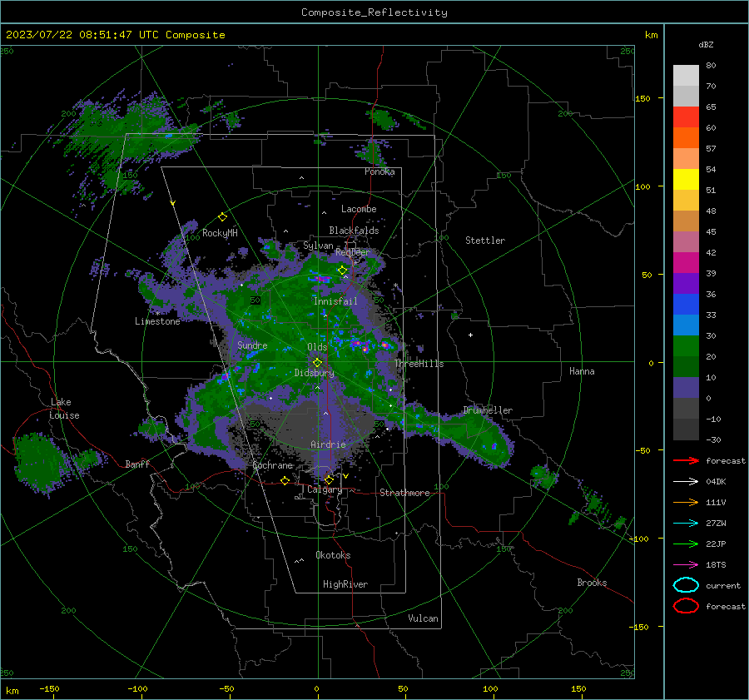Click the red forecast ellipse icon
The height and width of the screenshot is (700, 749).
click(686, 606)
